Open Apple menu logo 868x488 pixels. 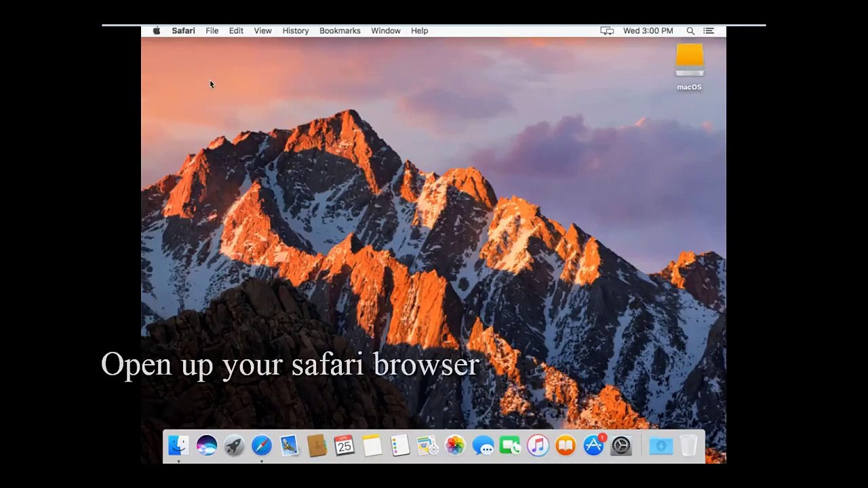tap(157, 30)
